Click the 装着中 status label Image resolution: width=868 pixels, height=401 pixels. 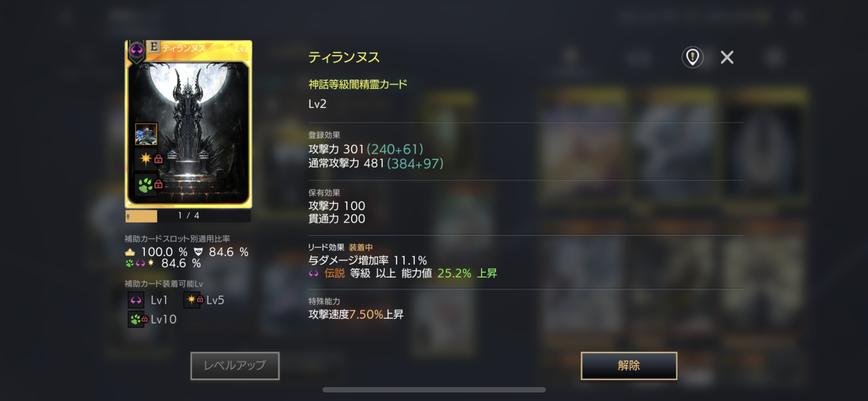click(x=361, y=247)
